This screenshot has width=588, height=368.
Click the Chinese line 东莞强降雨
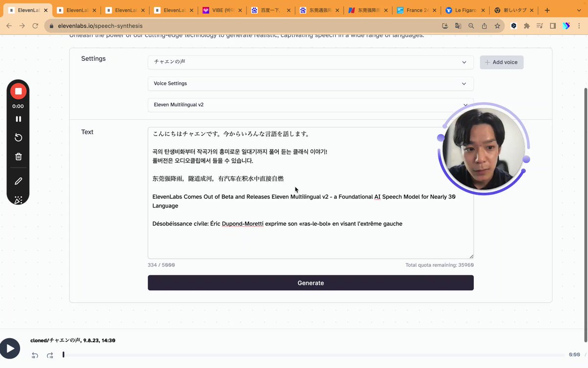tap(218, 179)
